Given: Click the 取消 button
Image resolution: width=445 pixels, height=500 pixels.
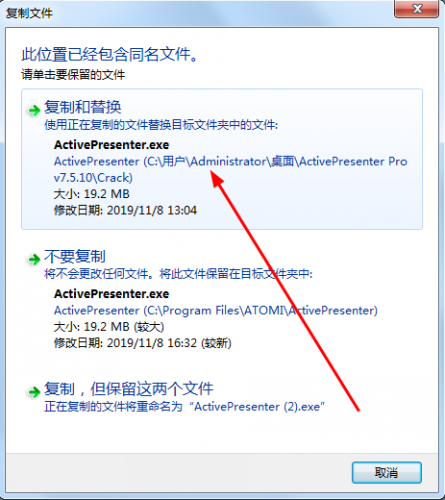Looking at the screenshot, I should pyautogui.click(x=387, y=473).
